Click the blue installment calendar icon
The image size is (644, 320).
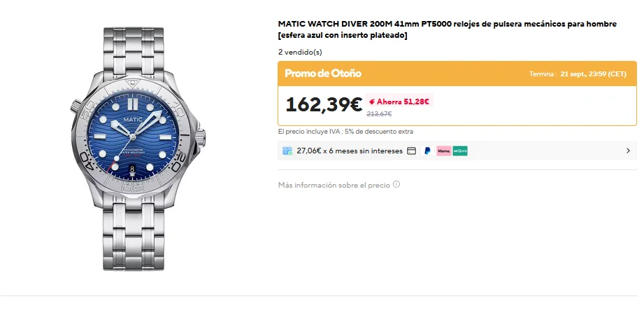pos(287,151)
